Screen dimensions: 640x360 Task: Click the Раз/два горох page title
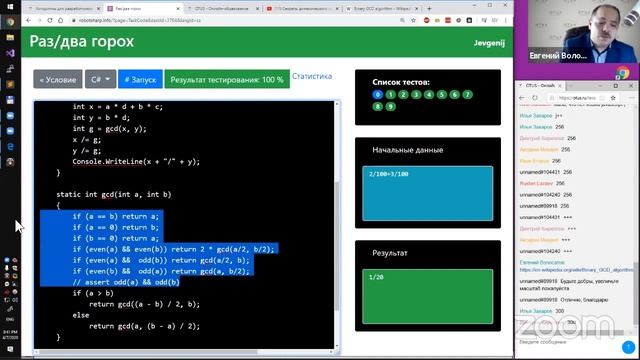tap(82, 41)
